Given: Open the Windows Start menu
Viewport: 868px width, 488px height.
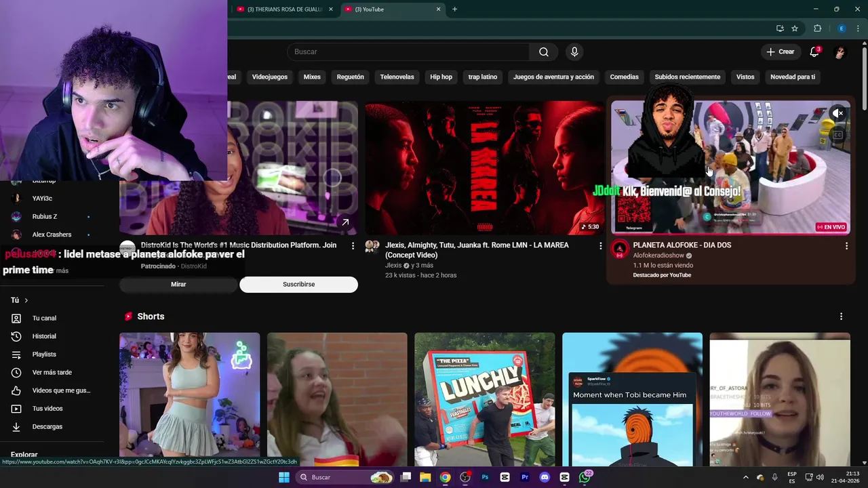Looking at the screenshot, I should click(284, 477).
